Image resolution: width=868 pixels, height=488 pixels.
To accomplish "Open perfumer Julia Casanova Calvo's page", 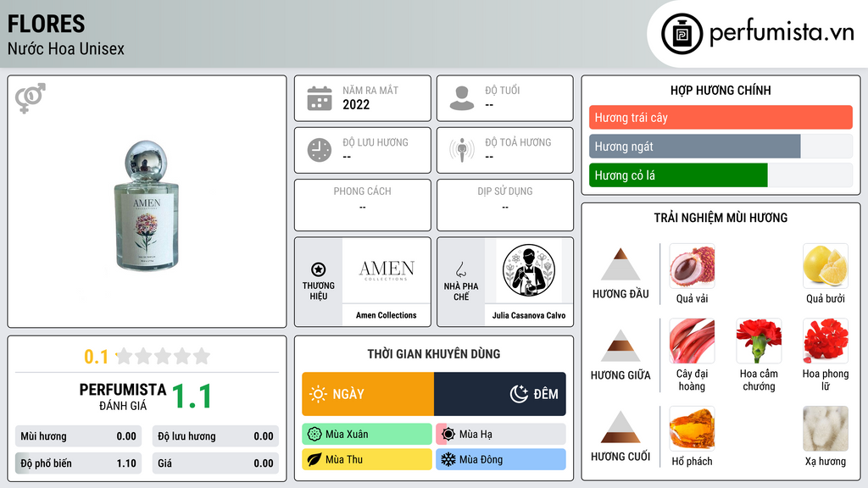I will click(x=529, y=315).
